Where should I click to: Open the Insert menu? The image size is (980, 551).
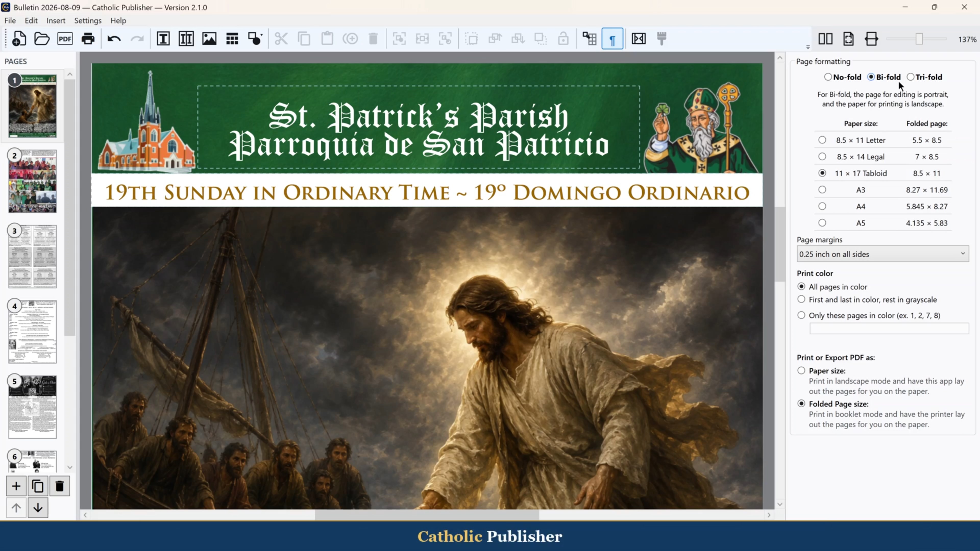coord(56,20)
